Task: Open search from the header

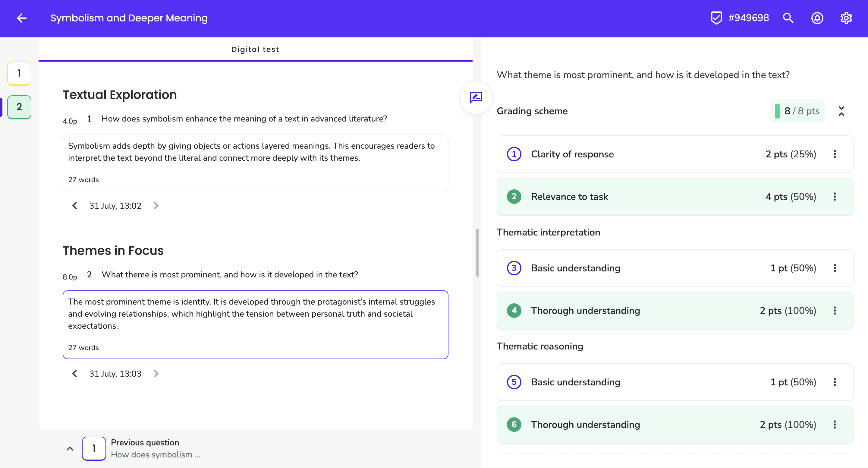Action: click(788, 18)
